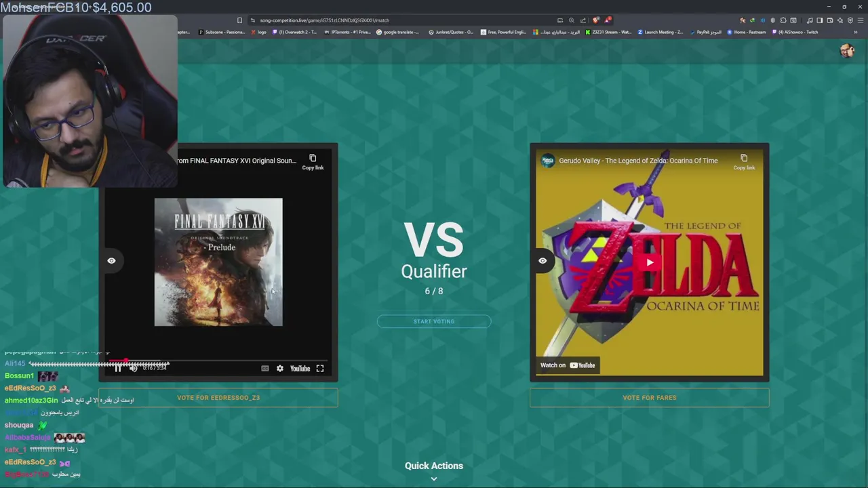Open media control music note icon
Viewport: 868px width, 488px height.
pos(809,20)
